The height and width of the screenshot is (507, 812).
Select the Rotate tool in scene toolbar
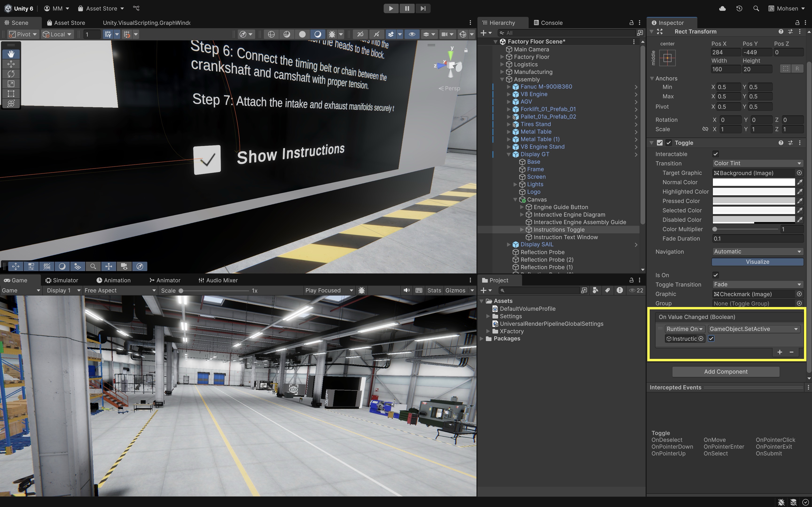(x=11, y=74)
